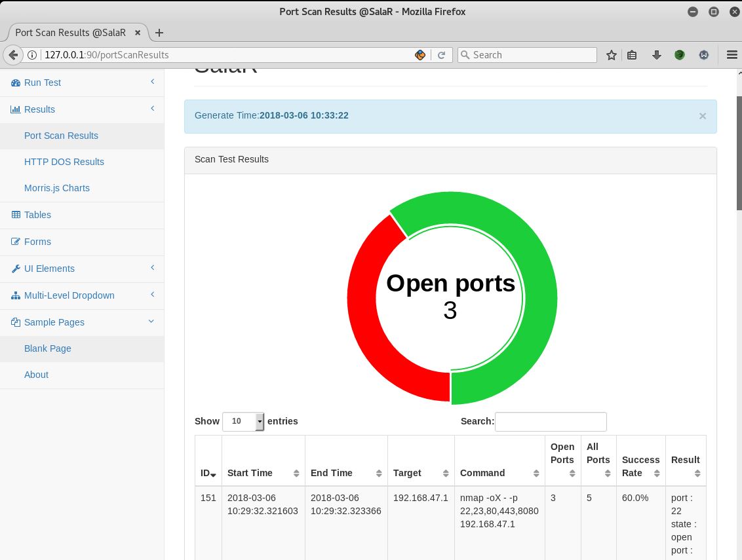Expand the Multi-Level Dropdown chevron

coord(152,295)
